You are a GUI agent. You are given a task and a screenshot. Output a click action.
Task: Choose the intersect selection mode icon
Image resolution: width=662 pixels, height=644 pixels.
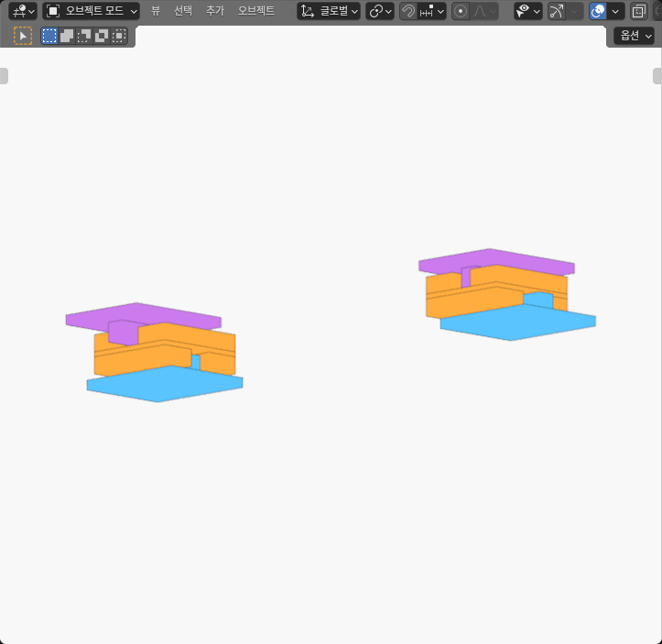(119, 36)
